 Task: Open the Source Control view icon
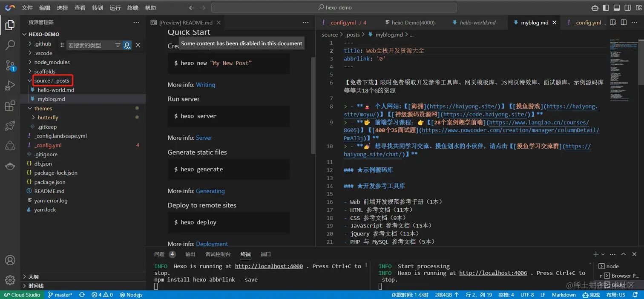pos(10,65)
